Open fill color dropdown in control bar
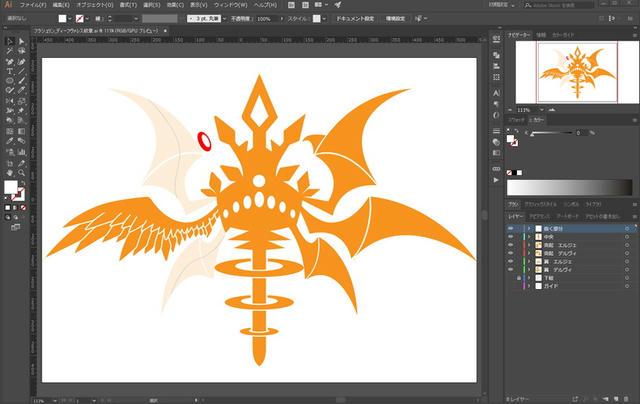 tap(69, 19)
